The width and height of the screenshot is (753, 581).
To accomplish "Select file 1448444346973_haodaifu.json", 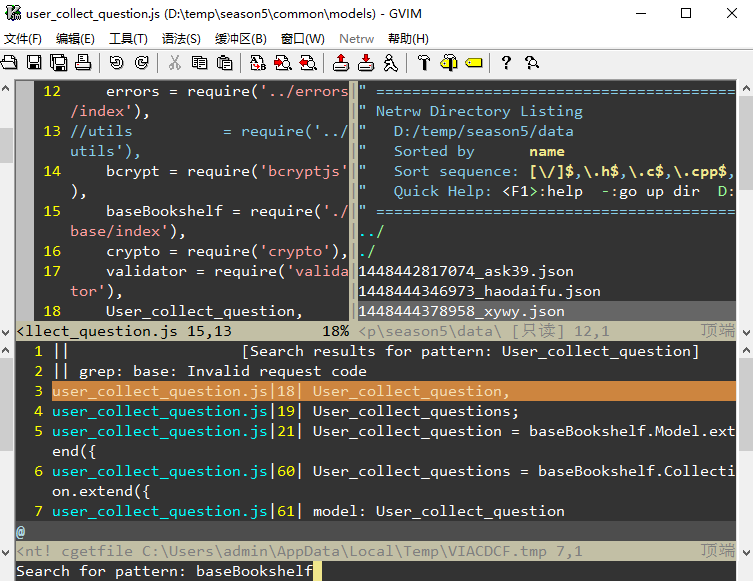I will tap(479, 291).
